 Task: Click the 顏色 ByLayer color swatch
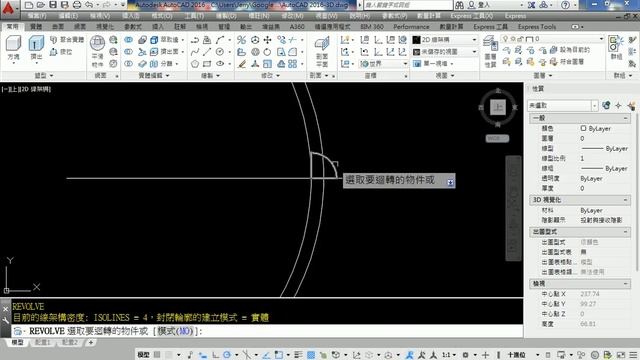(583, 128)
